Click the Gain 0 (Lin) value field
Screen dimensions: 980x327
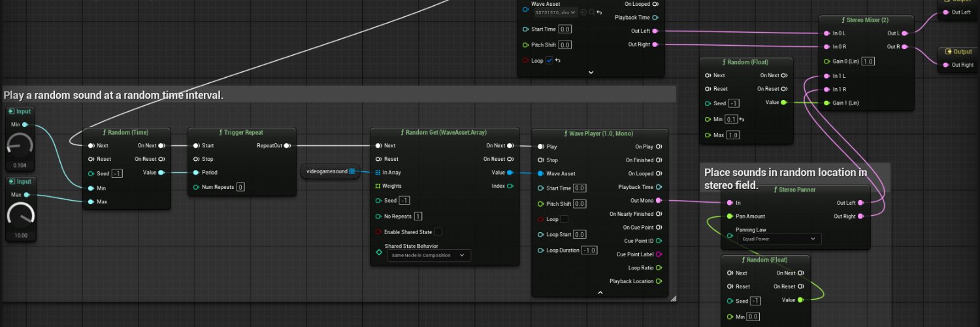click(868, 61)
